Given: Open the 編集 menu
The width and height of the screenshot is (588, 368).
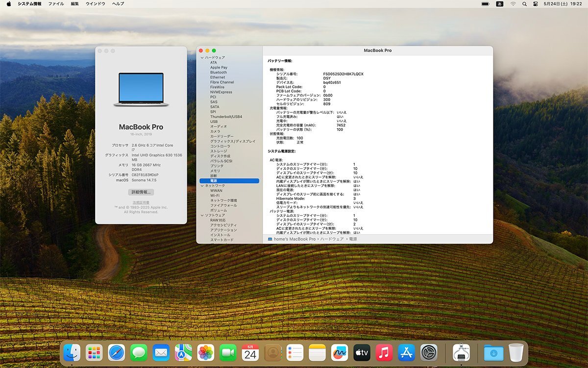Looking at the screenshot, I should point(74,3).
